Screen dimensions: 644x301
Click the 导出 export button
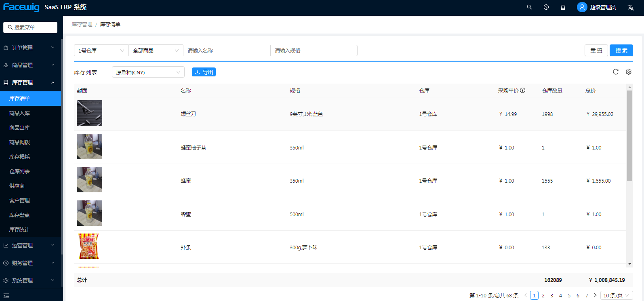[x=204, y=72]
